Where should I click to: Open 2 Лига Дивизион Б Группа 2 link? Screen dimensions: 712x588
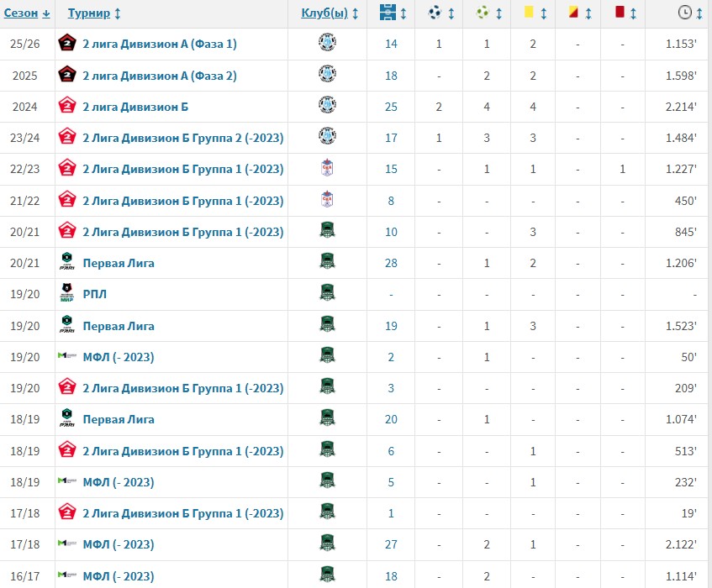[x=183, y=138]
